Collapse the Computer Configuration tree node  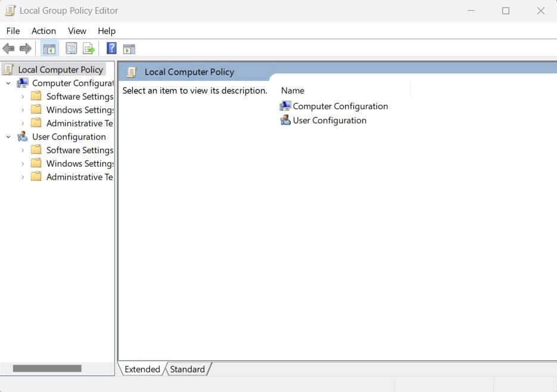click(8, 83)
